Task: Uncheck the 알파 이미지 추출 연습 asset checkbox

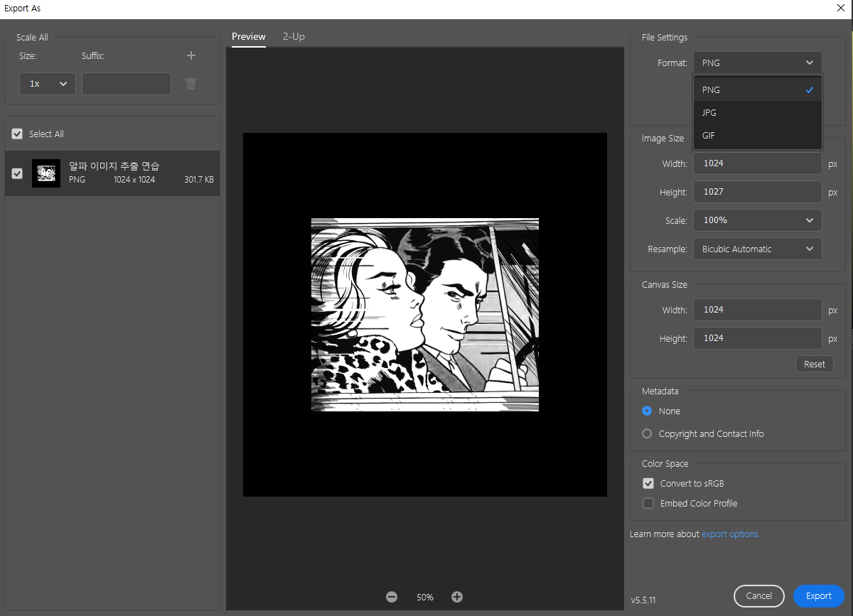Action: (x=17, y=173)
